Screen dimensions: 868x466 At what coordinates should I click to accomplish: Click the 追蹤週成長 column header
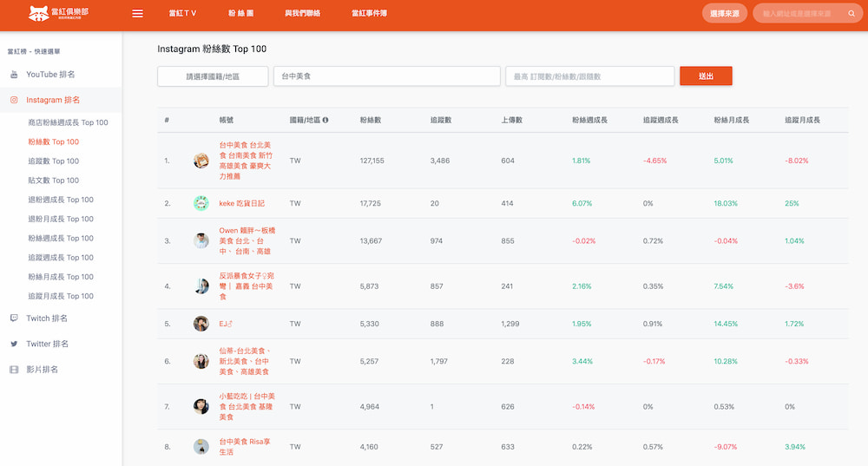tap(661, 120)
